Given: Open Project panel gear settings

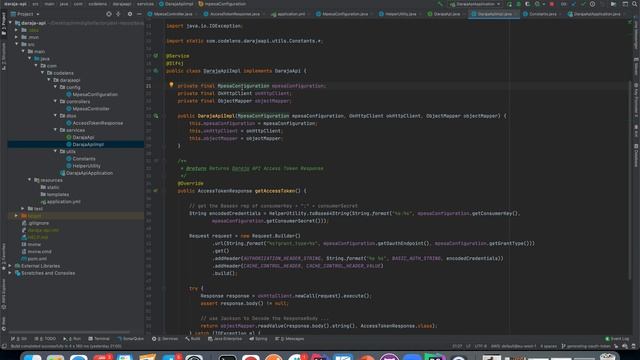Looking at the screenshot, I should pyautogui.click(x=130, y=14).
